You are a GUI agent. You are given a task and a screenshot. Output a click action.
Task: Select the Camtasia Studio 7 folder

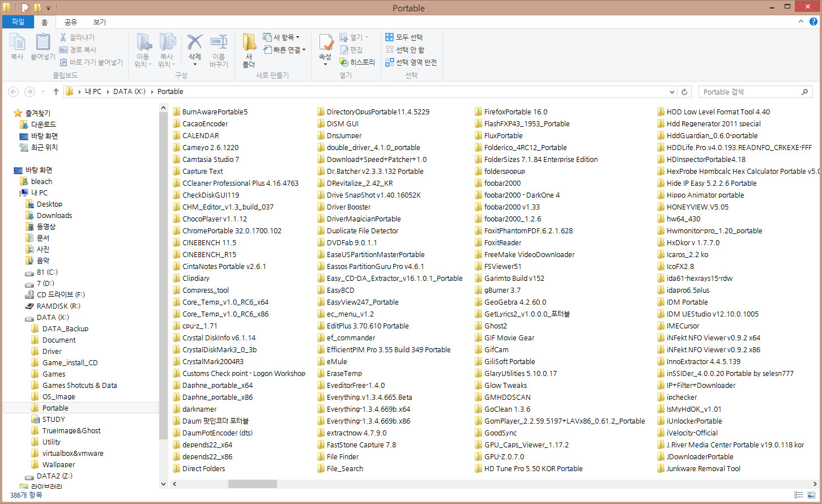click(x=211, y=159)
